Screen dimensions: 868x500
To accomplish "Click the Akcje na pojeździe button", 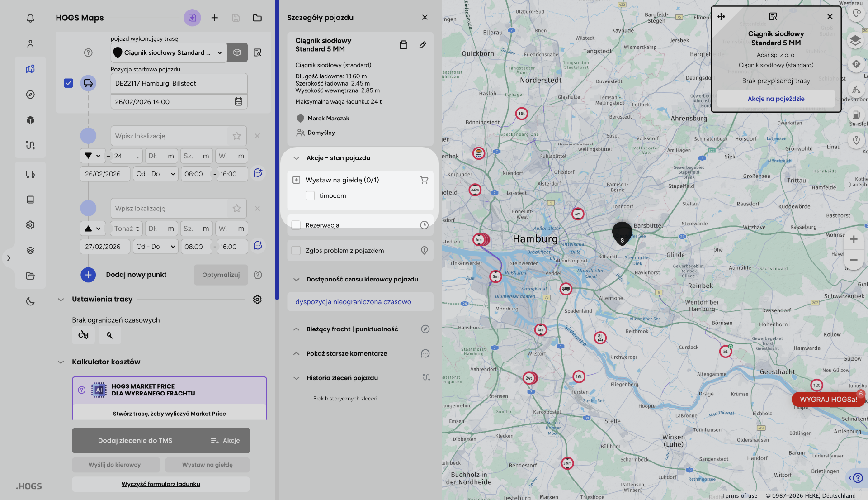I will pos(776,99).
